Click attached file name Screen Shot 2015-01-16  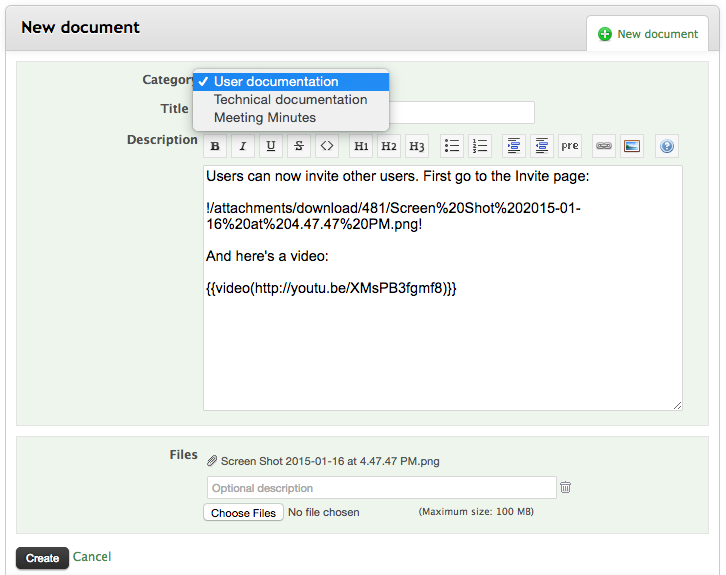pyautogui.click(x=330, y=461)
